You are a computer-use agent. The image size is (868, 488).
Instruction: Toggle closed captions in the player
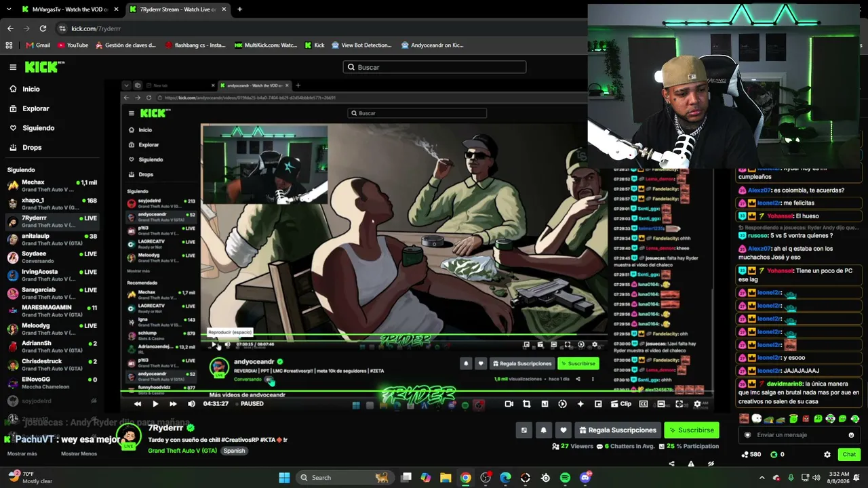click(644, 404)
